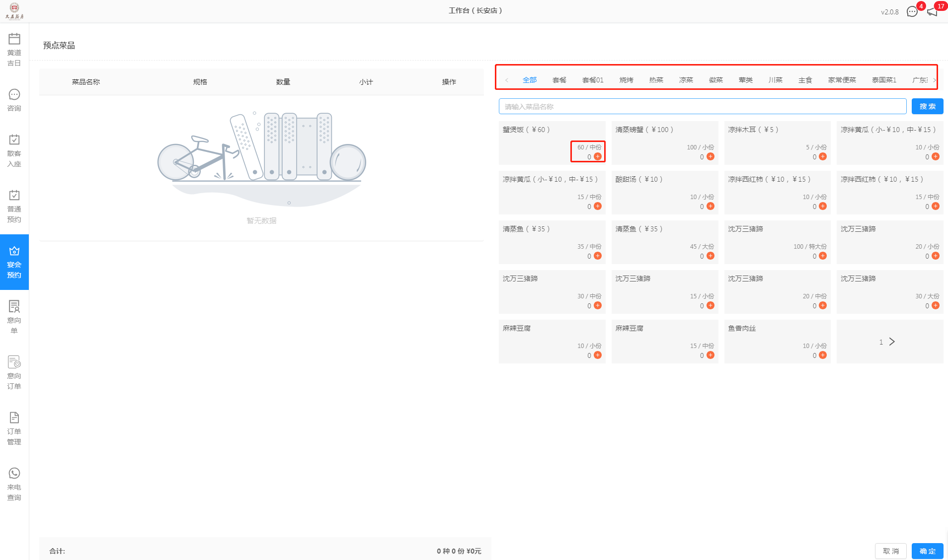Add 沈万三猪蹄 20/小份 using its plus icon
The image size is (948, 560).
(936, 256)
